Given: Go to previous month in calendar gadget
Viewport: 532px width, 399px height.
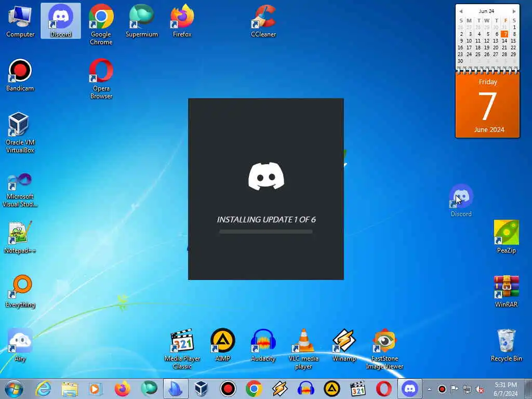Looking at the screenshot, I should pyautogui.click(x=461, y=11).
